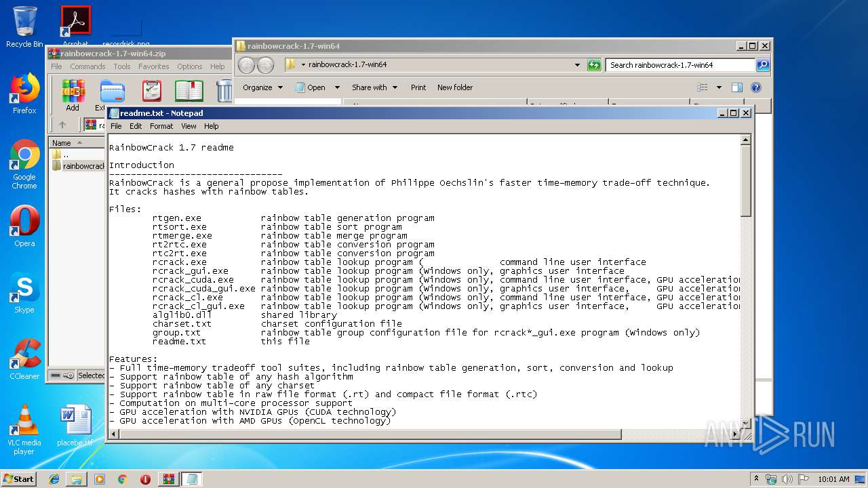Open Recycle Bin desktop icon

click(24, 27)
